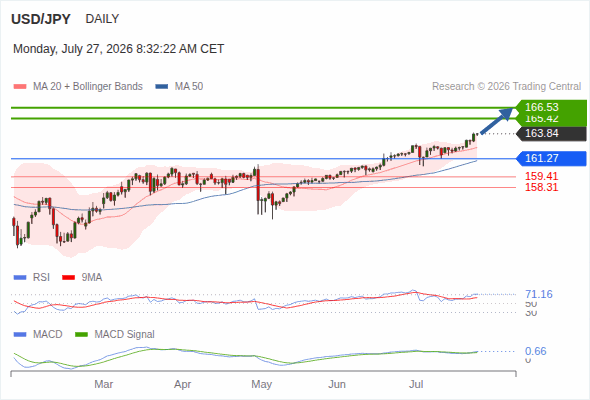Click the May label on time axis
The width and height of the screenshot is (590, 400).
point(262,385)
